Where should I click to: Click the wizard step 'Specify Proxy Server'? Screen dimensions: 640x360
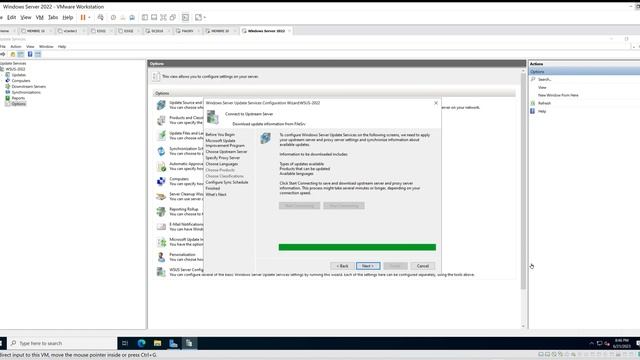tap(222, 158)
